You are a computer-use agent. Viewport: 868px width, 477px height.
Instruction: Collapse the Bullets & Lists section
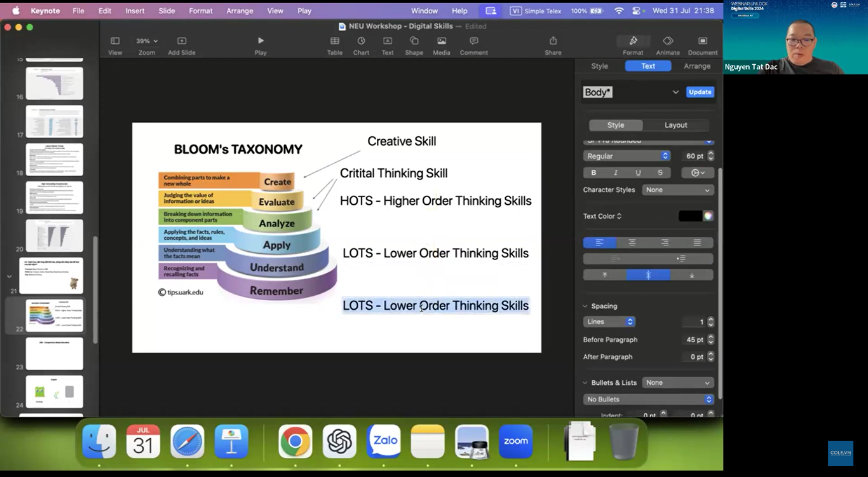(x=585, y=383)
